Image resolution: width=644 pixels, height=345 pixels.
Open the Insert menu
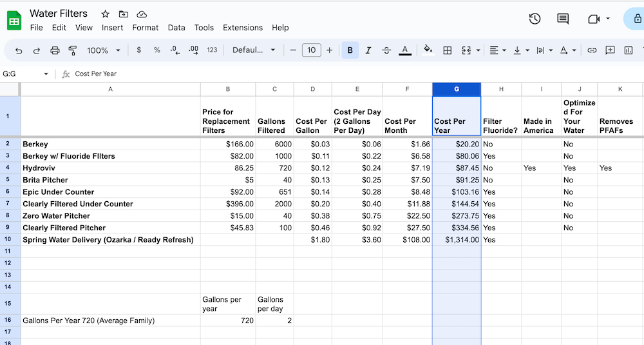(112, 28)
